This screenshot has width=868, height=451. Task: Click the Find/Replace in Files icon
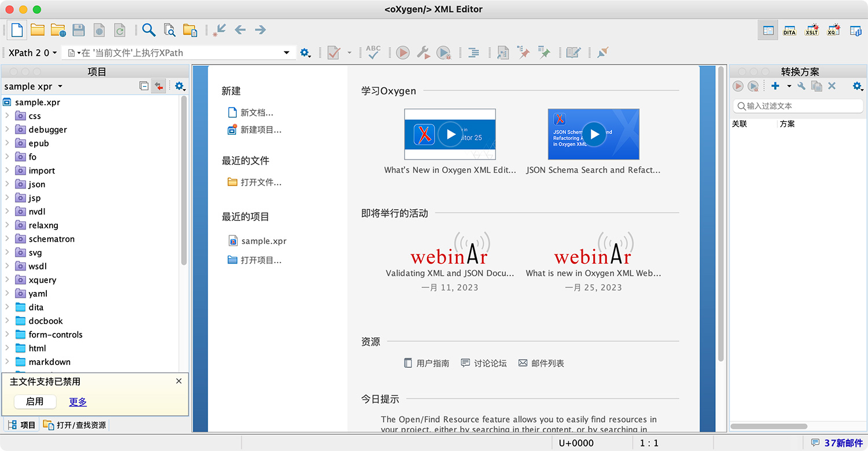click(x=169, y=29)
